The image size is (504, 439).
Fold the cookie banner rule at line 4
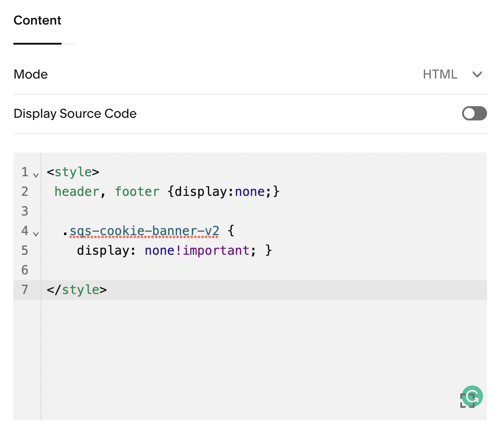[36, 233]
